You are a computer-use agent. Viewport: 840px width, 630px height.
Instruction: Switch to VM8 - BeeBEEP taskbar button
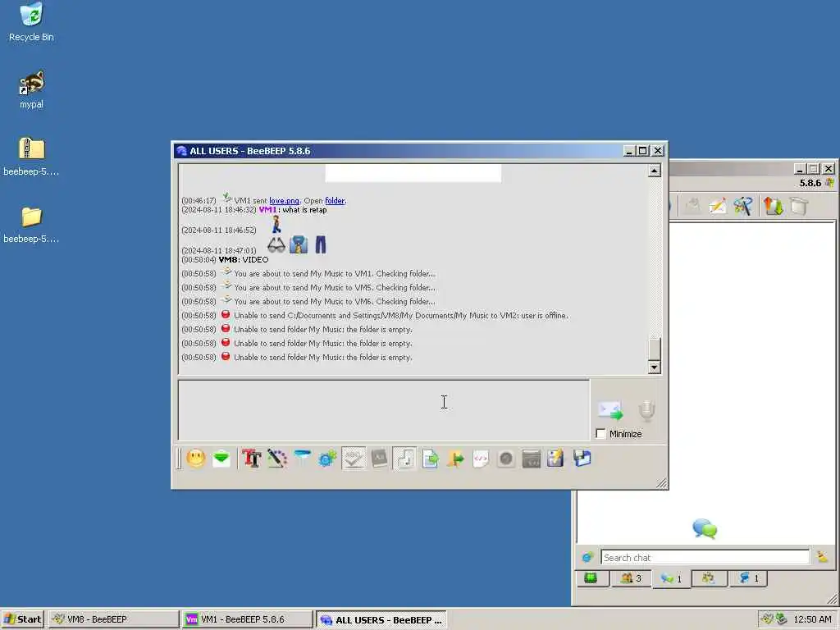point(113,619)
